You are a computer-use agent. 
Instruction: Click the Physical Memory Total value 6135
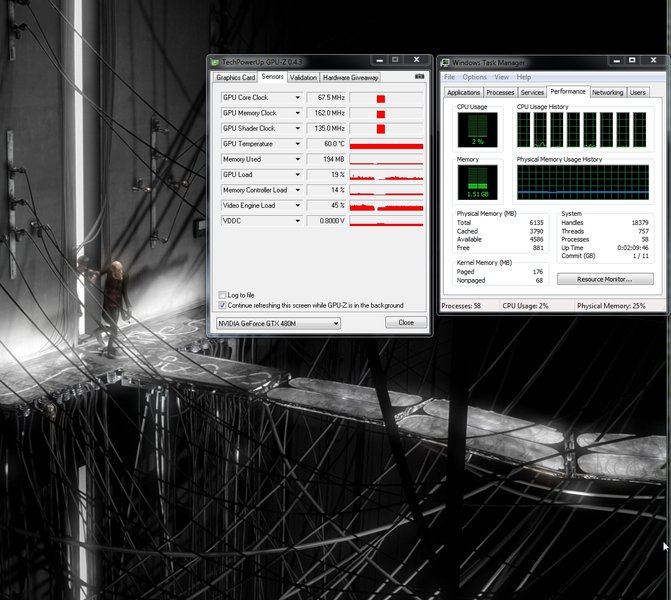(536, 223)
